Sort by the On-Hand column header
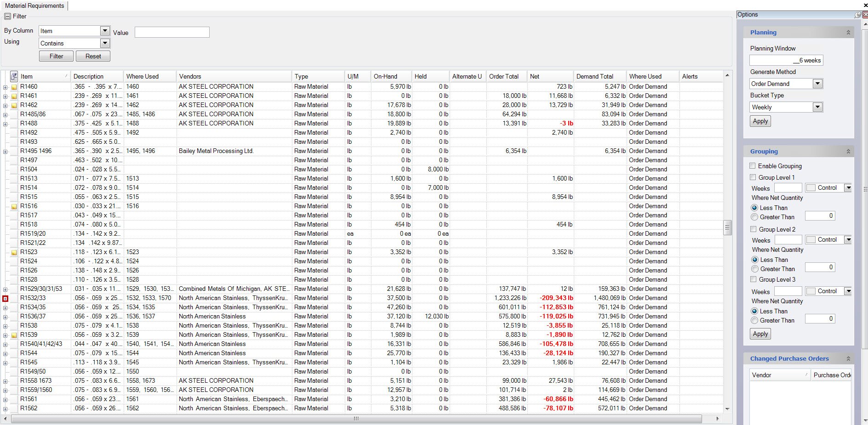The height and width of the screenshot is (425, 868). (391, 76)
